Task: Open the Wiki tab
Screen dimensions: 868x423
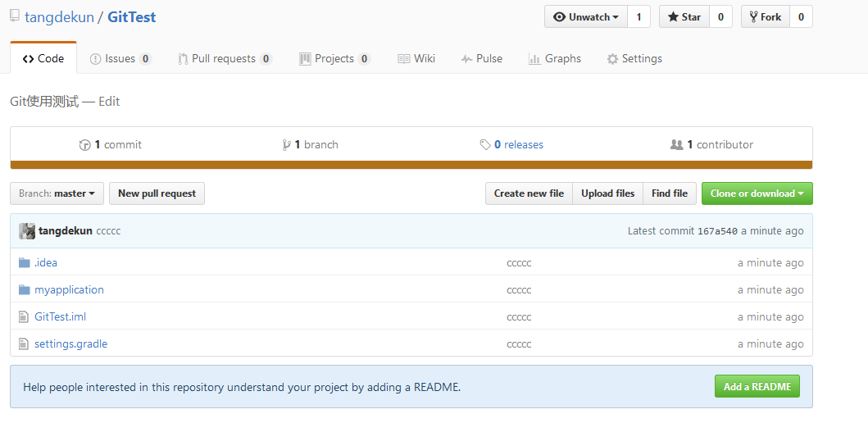Action: coord(416,59)
